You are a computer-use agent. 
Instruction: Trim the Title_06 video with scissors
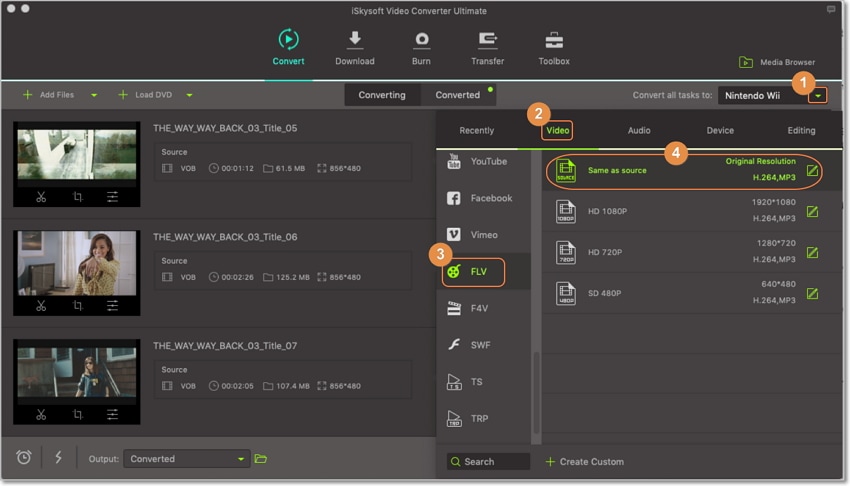coord(41,306)
